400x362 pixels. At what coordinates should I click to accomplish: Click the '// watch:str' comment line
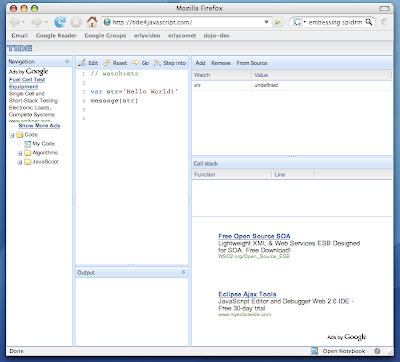(115, 74)
